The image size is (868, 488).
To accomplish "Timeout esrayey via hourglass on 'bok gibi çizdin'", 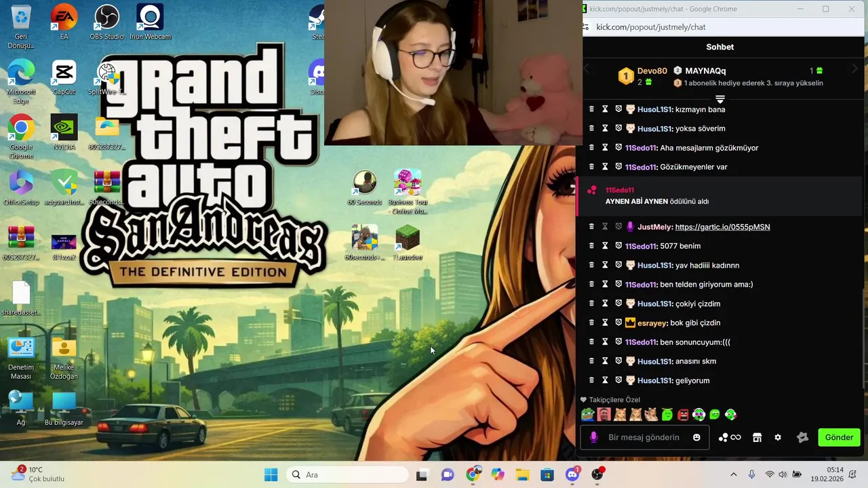I will click(x=605, y=323).
